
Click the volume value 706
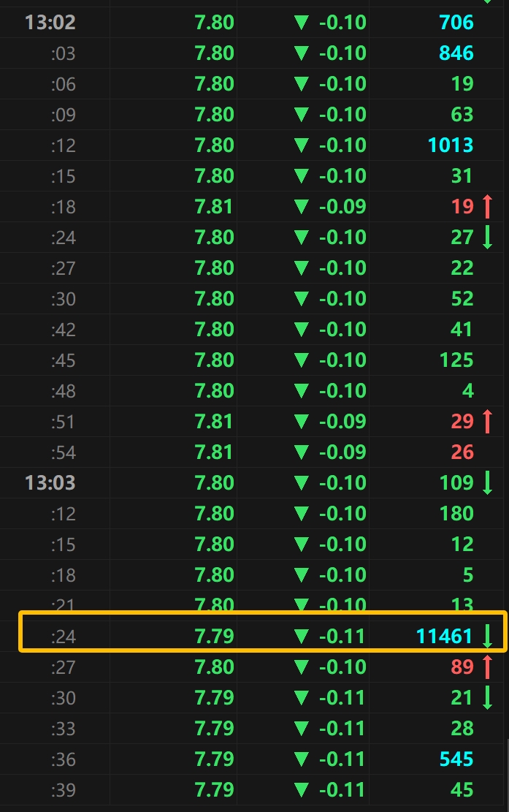[x=456, y=22]
